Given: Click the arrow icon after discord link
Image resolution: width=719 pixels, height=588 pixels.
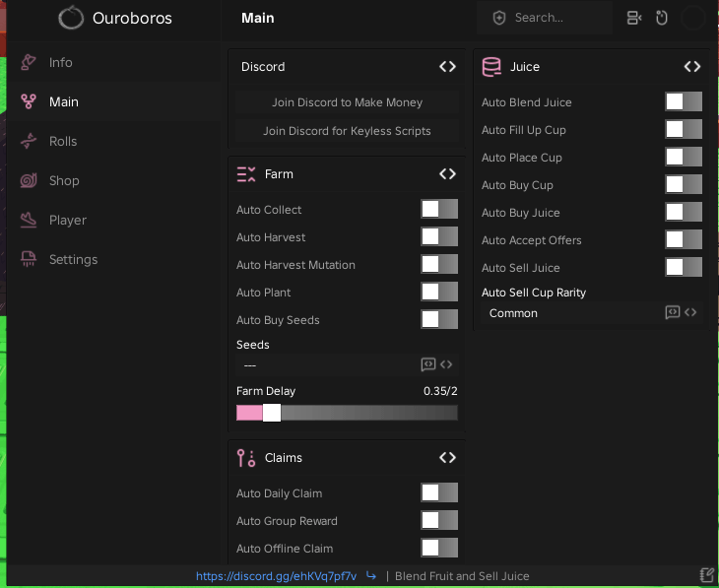Looking at the screenshot, I should [371, 576].
